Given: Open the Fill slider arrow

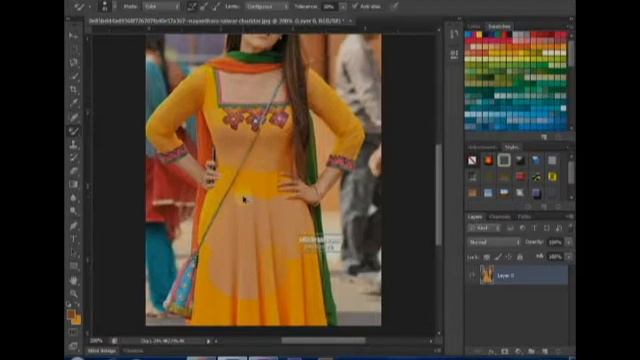Looking at the screenshot, I should (x=569, y=257).
